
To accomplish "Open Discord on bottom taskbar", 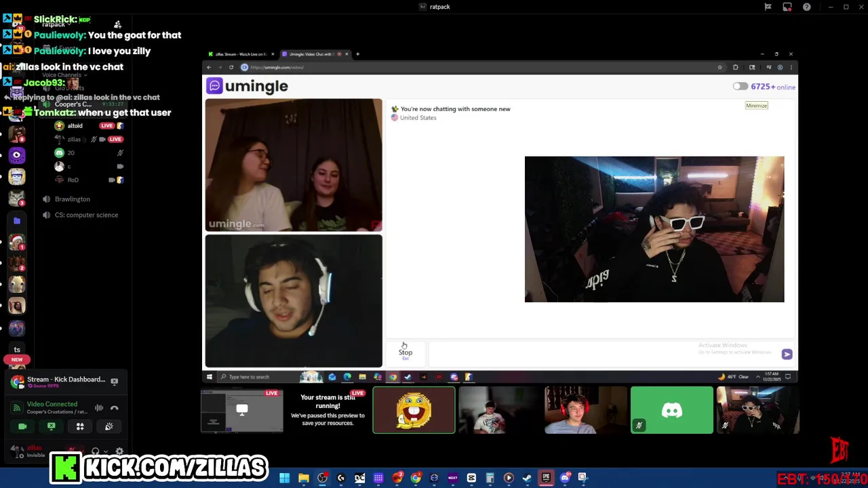I will pos(565,478).
